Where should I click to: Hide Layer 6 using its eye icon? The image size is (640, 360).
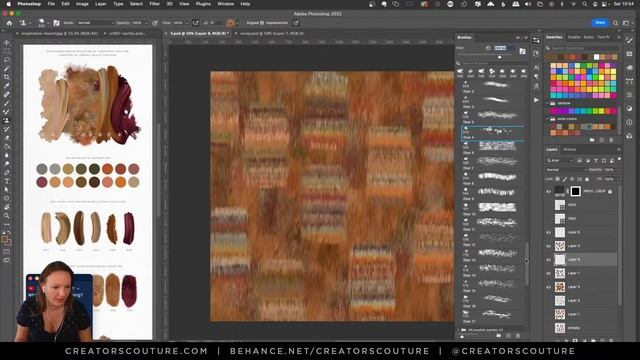[x=549, y=287]
